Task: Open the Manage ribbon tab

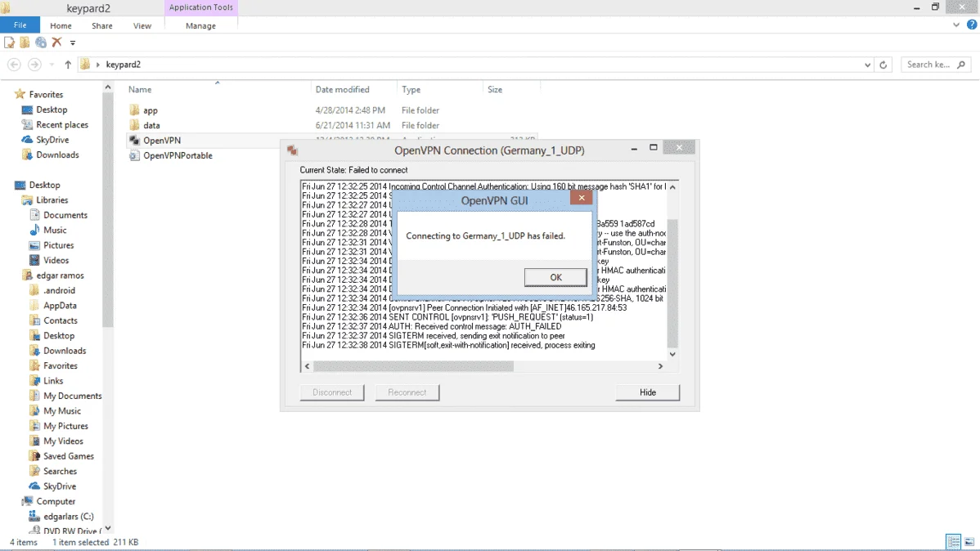Action: click(x=200, y=25)
